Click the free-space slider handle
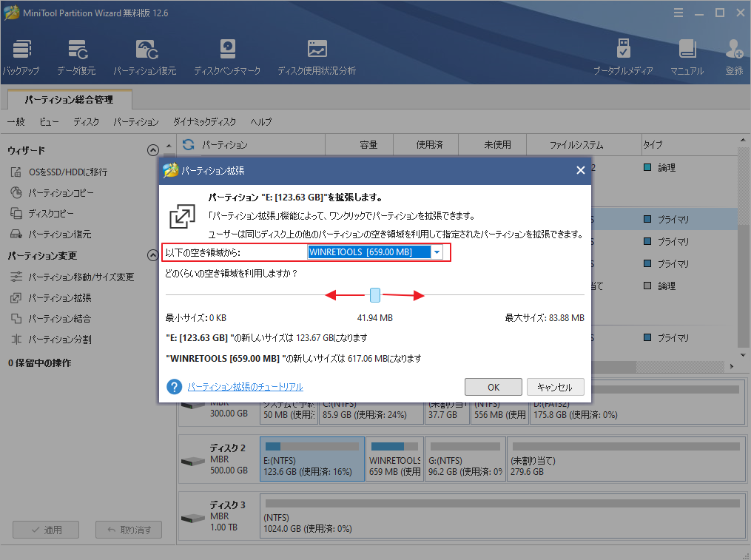The width and height of the screenshot is (751, 560). [375, 295]
